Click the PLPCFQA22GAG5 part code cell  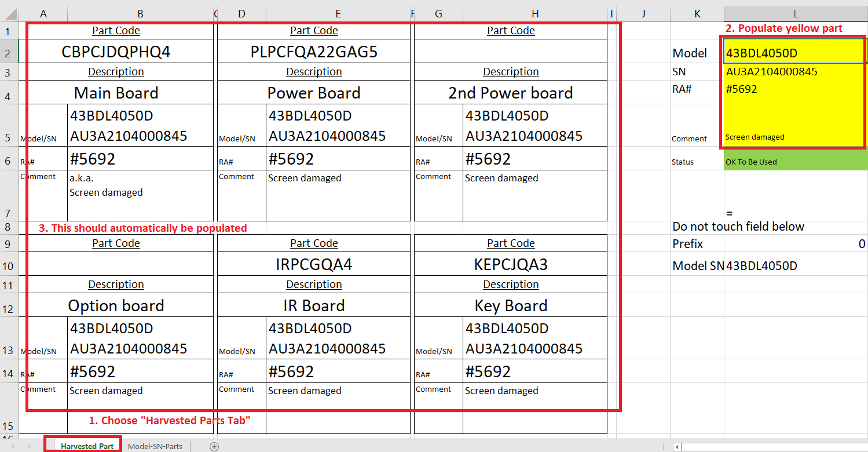[314, 52]
